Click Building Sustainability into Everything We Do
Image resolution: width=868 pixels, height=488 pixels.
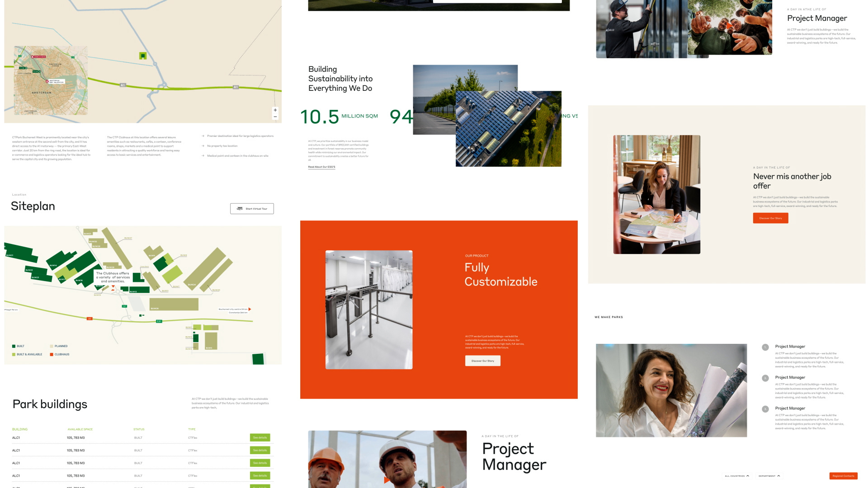point(340,79)
